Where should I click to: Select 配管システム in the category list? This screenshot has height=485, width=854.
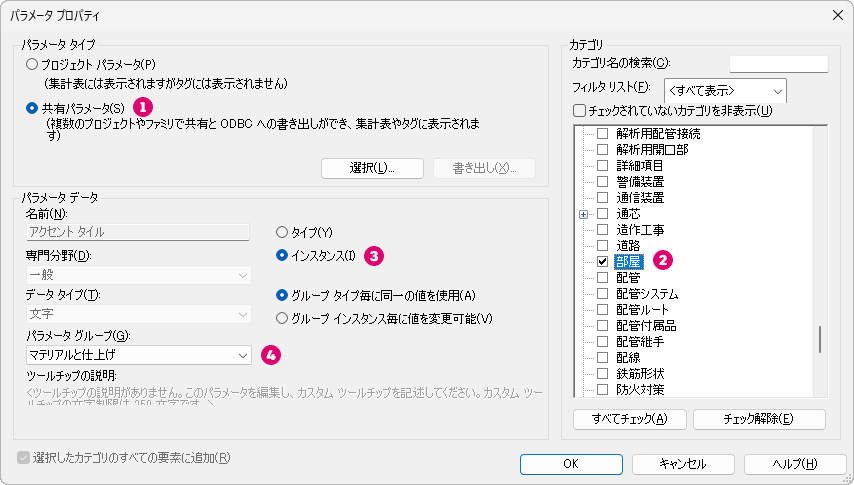point(647,294)
